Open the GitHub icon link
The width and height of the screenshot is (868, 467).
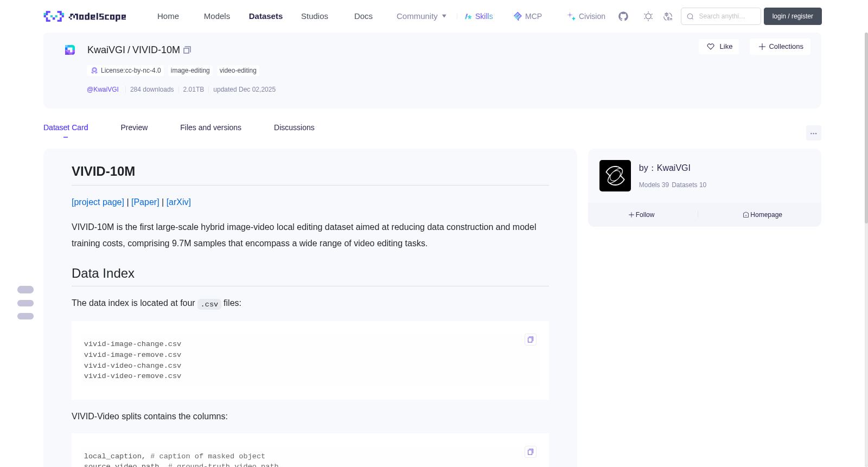click(x=623, y=16)
